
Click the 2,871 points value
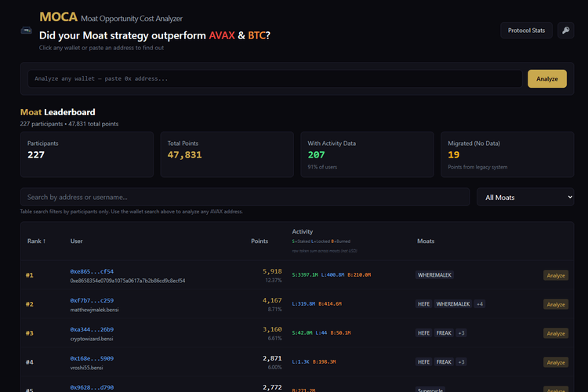[x=272, y=358]
